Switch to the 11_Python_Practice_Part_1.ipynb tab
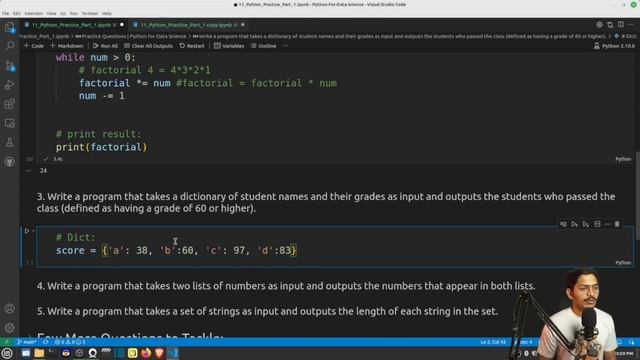Viewport: 640px width, 360px height. point(73,25)
